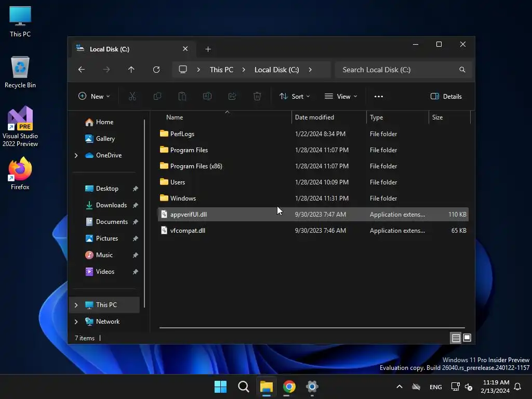532x399 pixels.
Task: Open the Windows Start menu
Action: [220, 387]
